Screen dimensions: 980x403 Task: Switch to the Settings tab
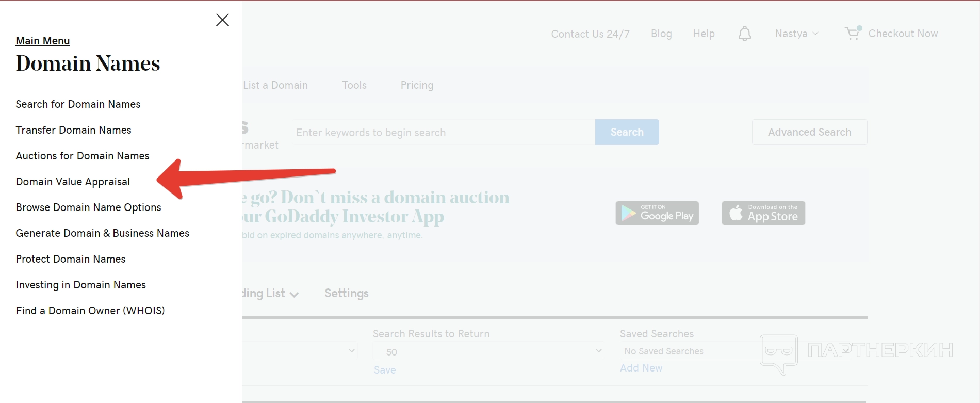pos(347,293)
